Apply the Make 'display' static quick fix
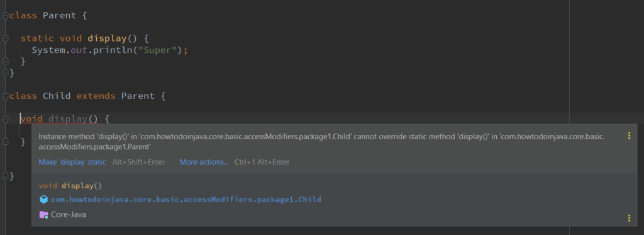 (72, 162)
